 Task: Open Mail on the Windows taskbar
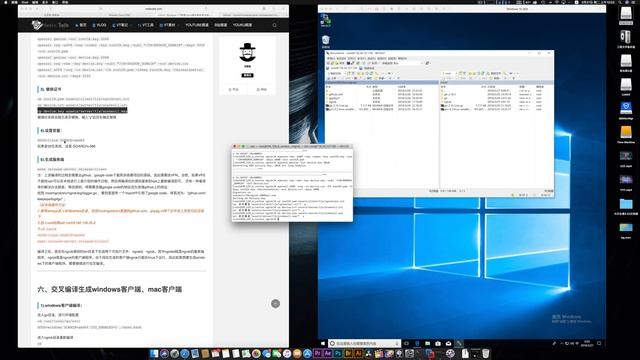(449, 344)
